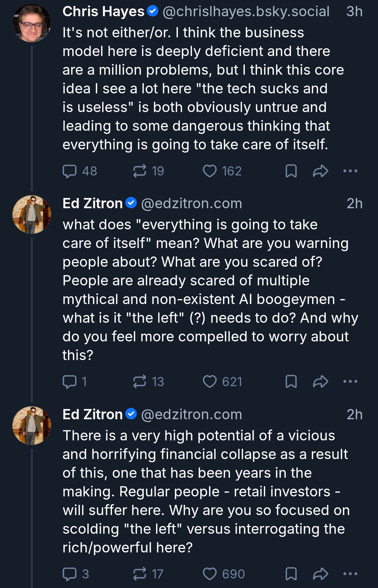Like Chris Hayes's post with 162 likes
This screenshot has width=378, height=588.
(x=210, y=171)
